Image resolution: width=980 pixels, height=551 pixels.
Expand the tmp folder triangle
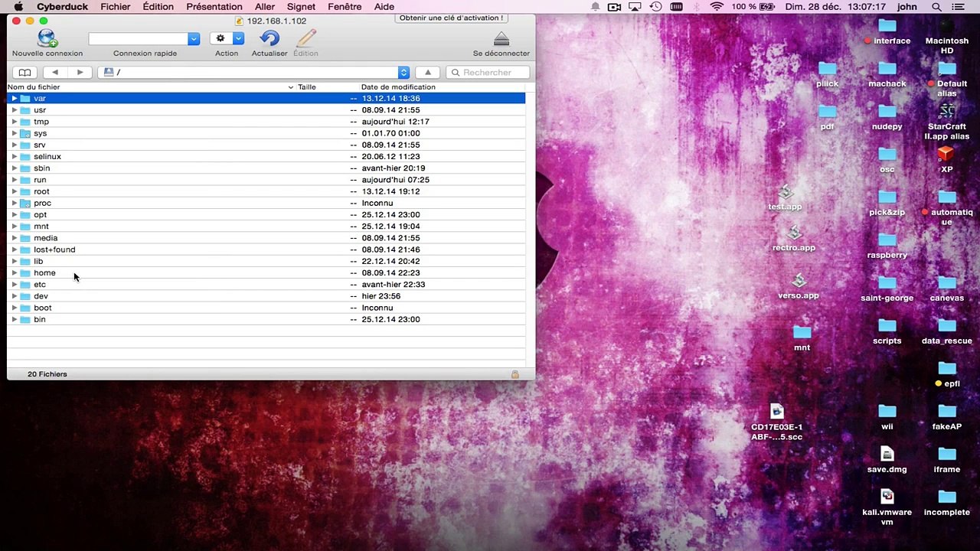(x=15, y=122)
